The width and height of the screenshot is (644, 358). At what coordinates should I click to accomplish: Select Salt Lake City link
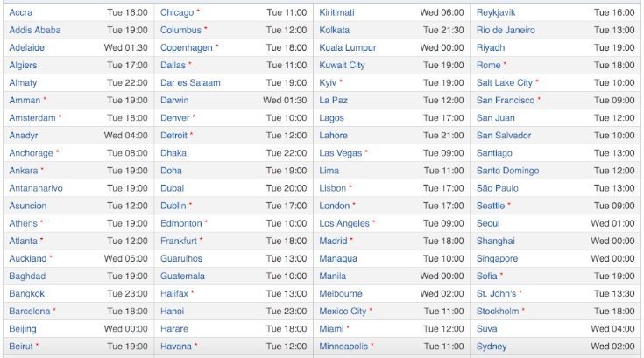click(x=505, y=82)
